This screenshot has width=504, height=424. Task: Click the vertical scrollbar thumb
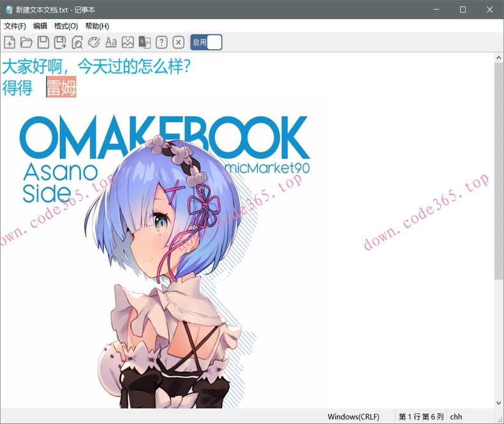498,171
